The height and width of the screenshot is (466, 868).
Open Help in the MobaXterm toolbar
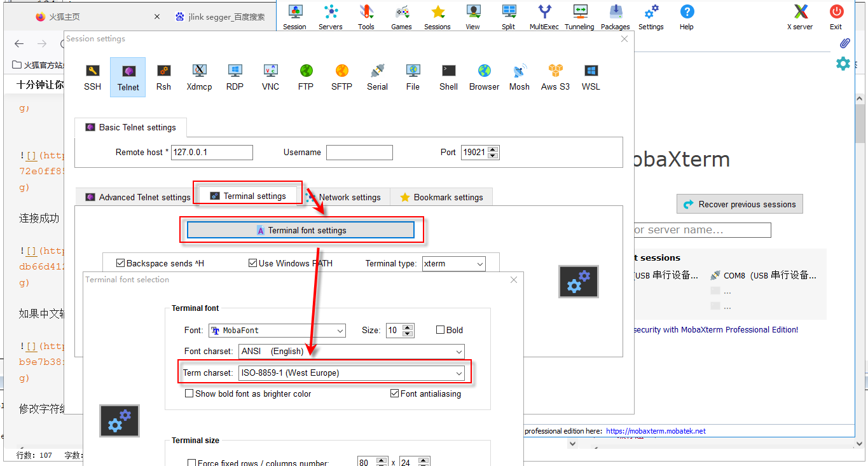(x=687, y=17)
